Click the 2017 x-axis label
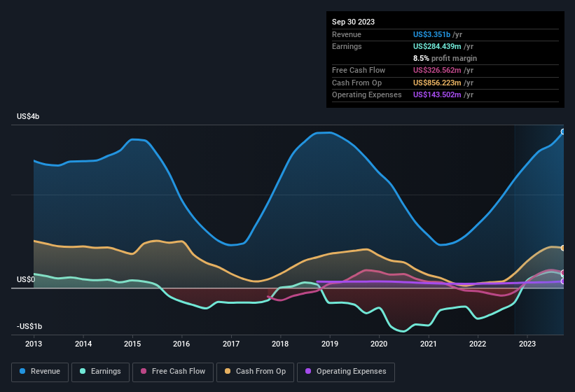This screenshot has width=575, height=392. [231, 344]
